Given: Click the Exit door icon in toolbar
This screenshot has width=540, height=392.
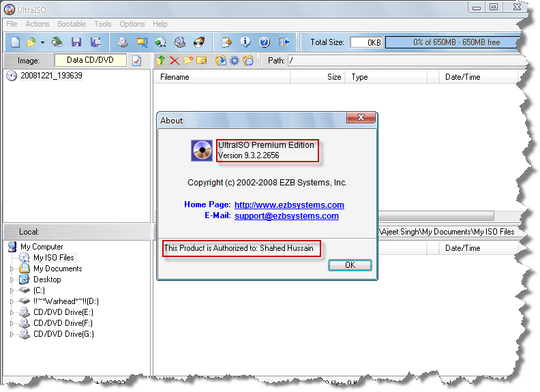Looking at the screenshot, I should (284, 42).
